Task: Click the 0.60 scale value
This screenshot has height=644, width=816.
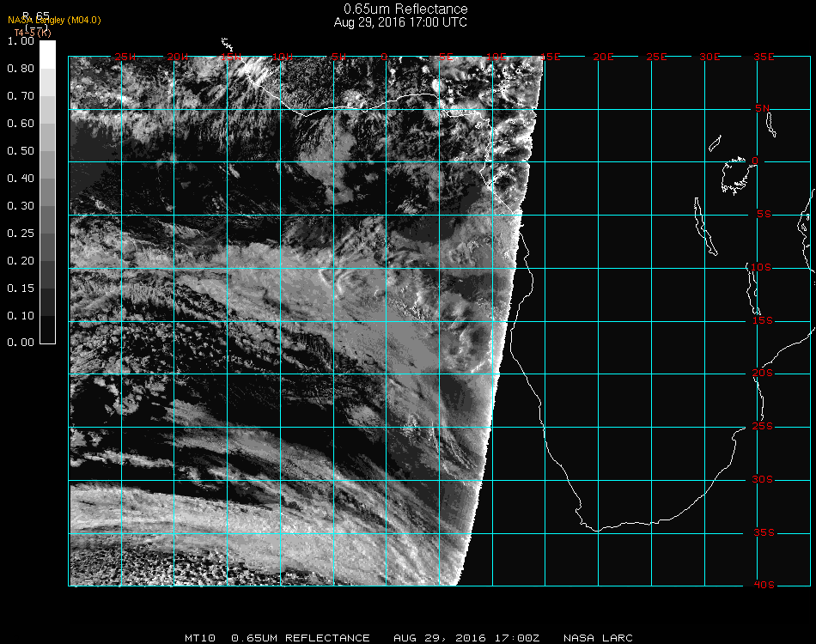Action: pyautogui.click(x=21, y=124)
